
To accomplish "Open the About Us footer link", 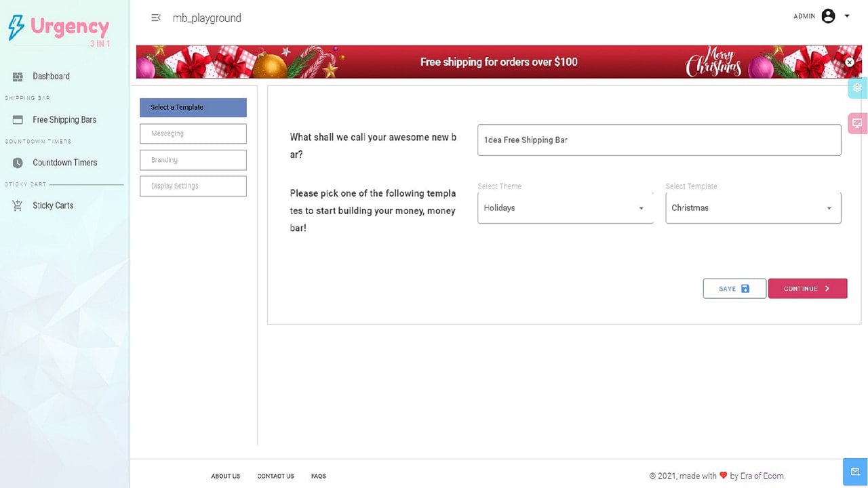I will pyautogui.click(x=226, y=476).
